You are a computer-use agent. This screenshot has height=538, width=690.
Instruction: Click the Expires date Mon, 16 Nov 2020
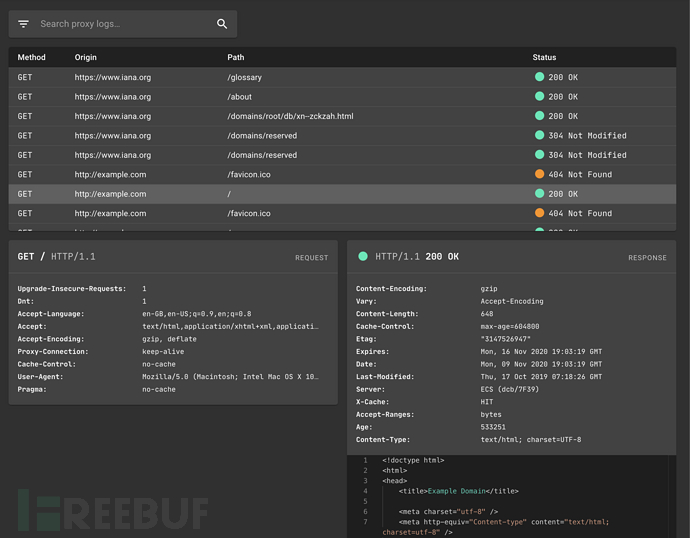[x=541, y=351]
